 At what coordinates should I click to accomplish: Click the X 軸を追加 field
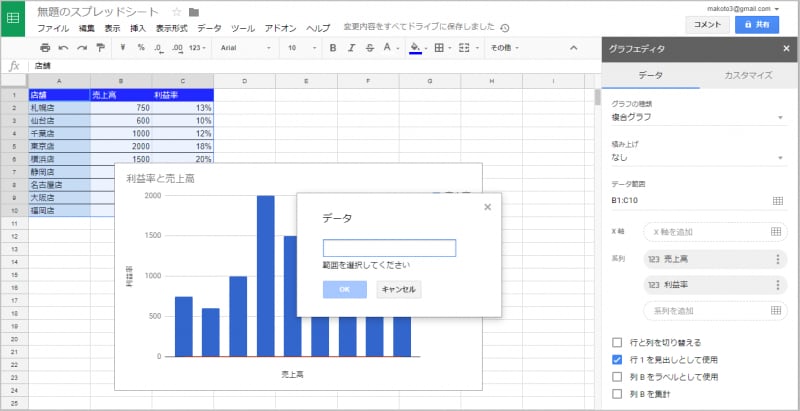(x=715, y=232)
